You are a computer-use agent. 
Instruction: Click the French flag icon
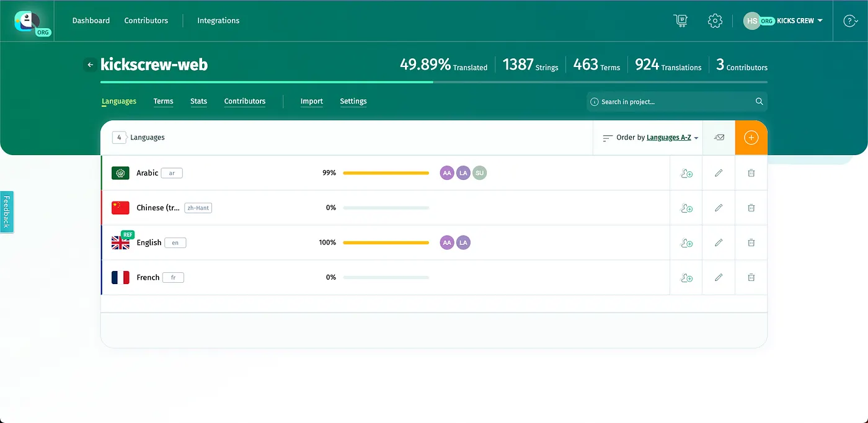click(x=120, y=277)
